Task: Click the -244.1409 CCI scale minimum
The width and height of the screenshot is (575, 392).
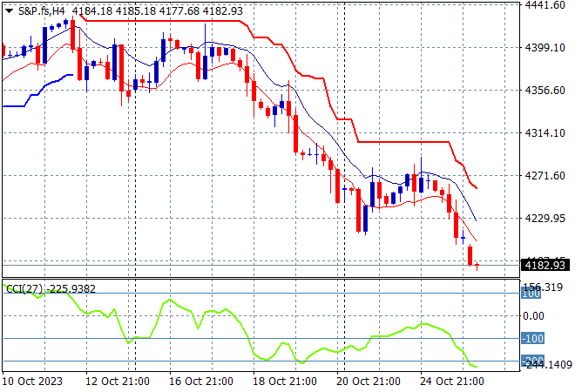Action: [x=546, y=364]
